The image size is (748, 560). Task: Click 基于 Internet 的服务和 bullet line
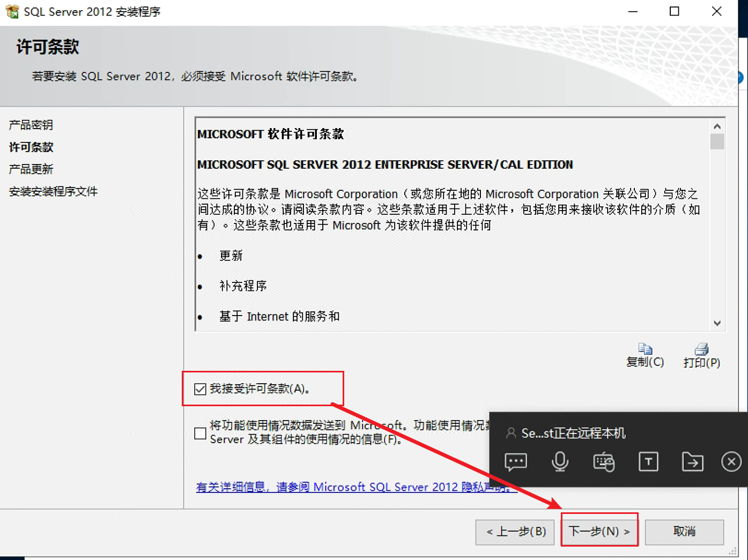click(x=279, y=316)
